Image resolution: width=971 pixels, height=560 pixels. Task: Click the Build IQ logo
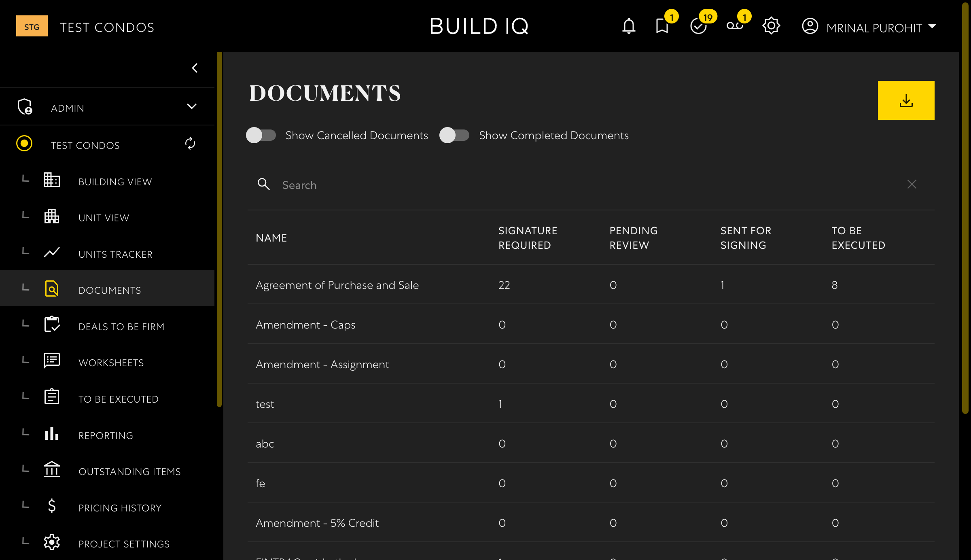(x=479, y=26)
